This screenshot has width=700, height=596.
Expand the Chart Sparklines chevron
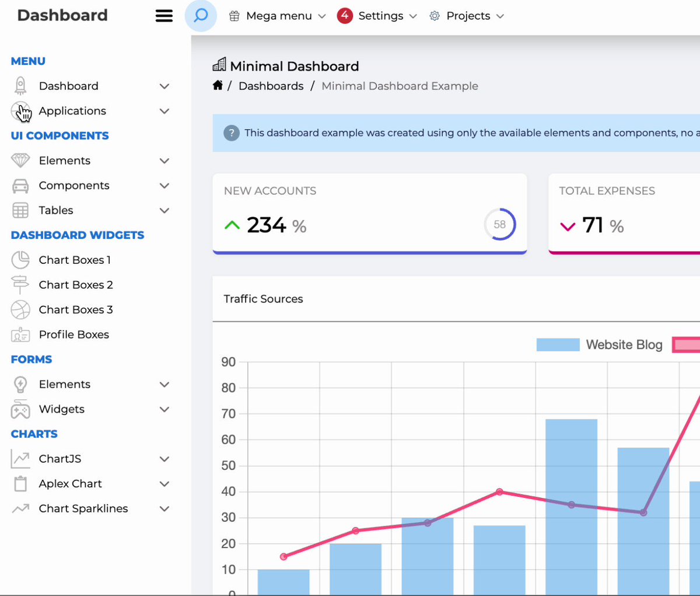[x=164, y=508]
